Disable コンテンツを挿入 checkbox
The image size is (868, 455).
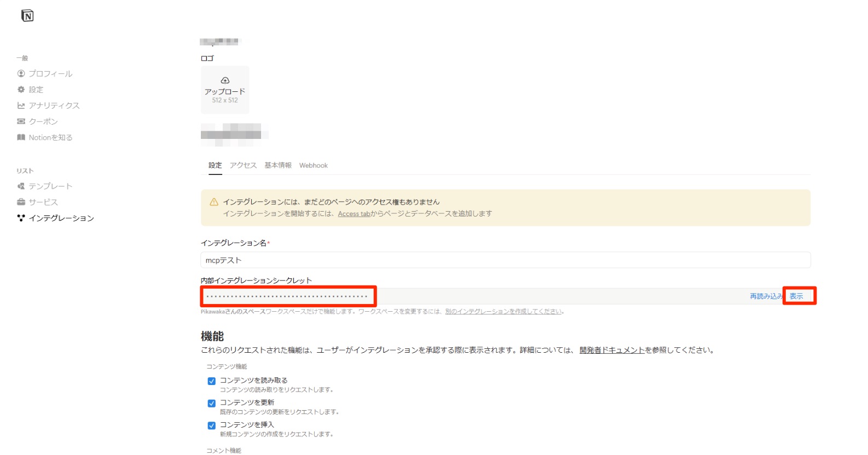211,425
